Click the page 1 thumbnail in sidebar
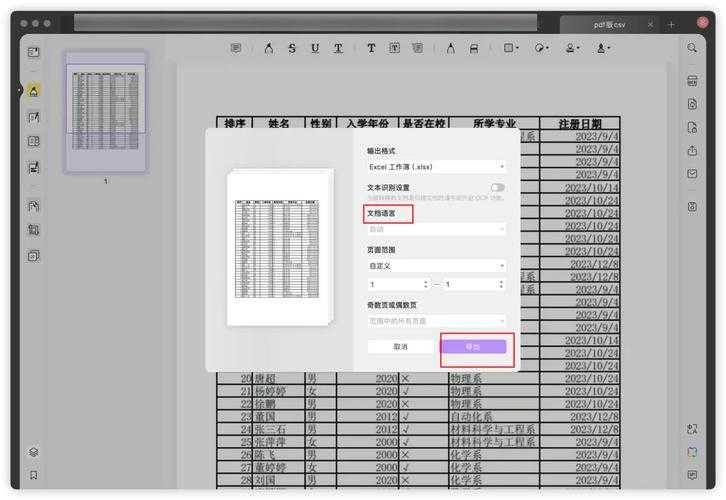This screenshot has height=500, width=726. point(106,112)
